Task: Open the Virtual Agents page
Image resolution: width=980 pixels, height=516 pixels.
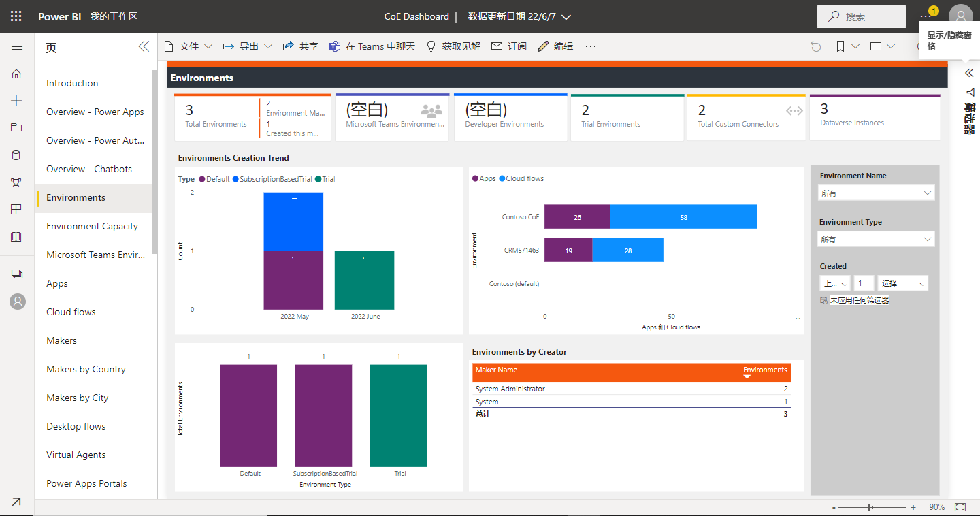Action: (x=76, y=455)
